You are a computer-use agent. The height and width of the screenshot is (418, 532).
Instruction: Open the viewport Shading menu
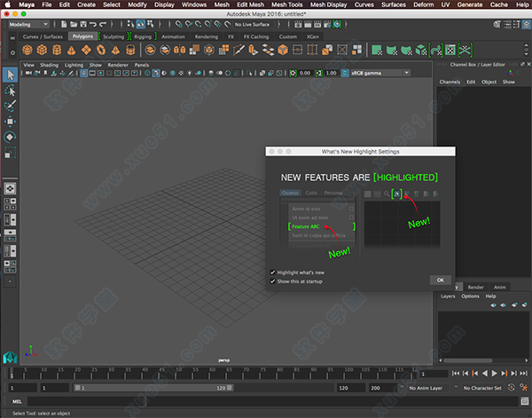click(49, 65)
